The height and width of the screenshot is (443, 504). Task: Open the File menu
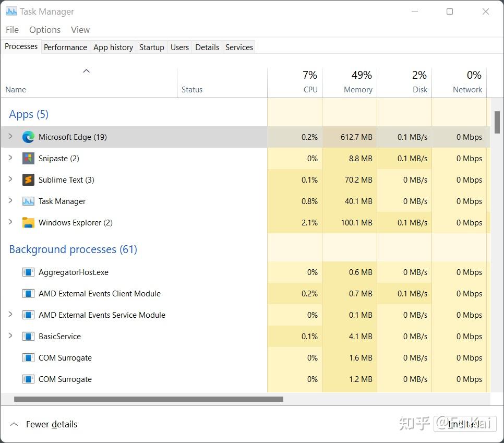(12, 30)
